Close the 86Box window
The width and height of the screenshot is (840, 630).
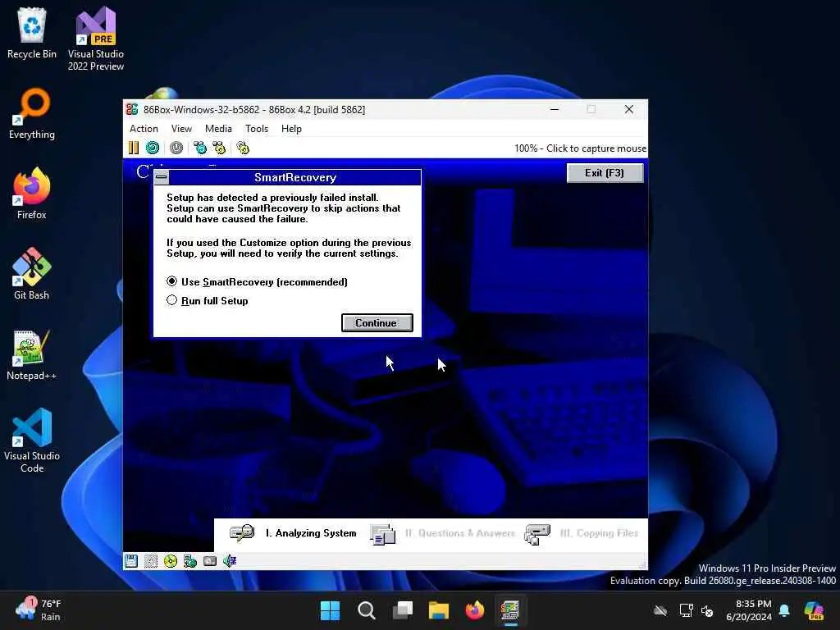click(x=629, y=109)
